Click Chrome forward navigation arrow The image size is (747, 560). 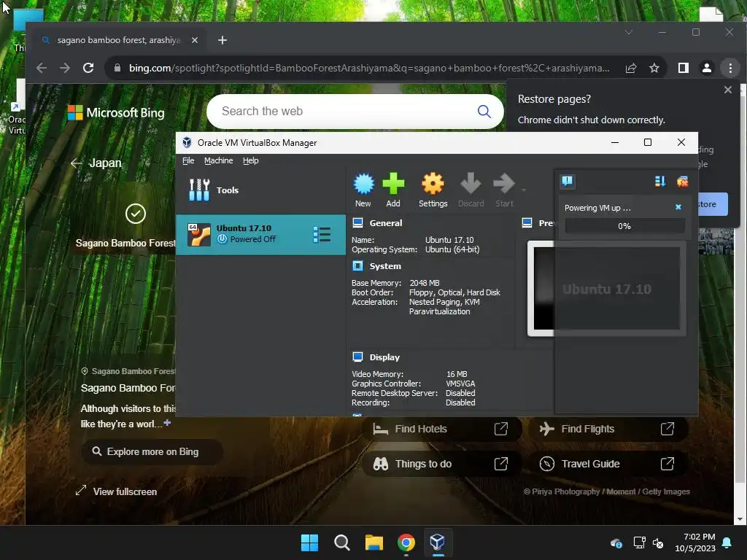tap(65, 68)
